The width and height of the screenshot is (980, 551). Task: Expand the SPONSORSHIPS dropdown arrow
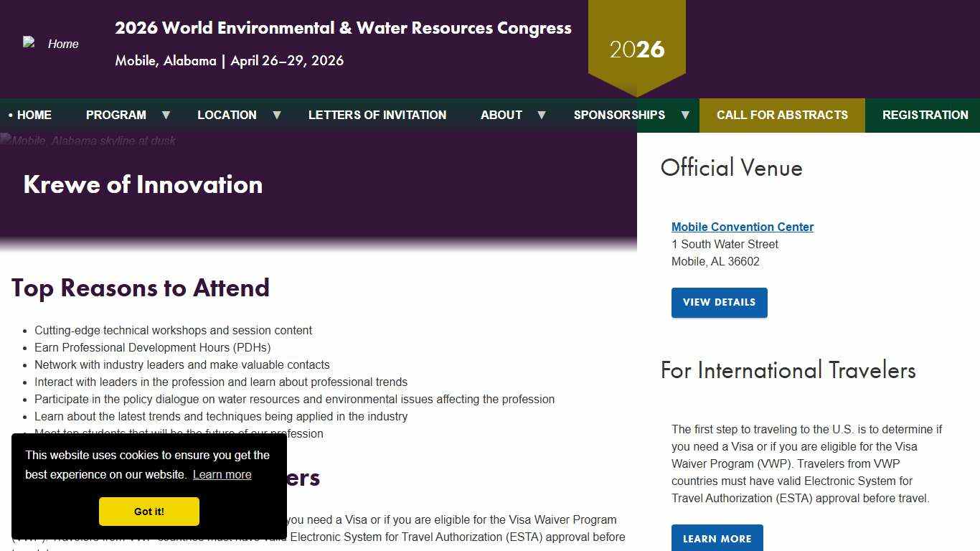[x=685, y=115]
